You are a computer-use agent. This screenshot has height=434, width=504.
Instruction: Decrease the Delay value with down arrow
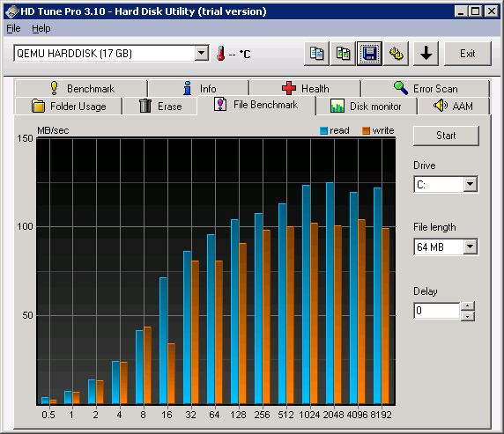[467, 316]
